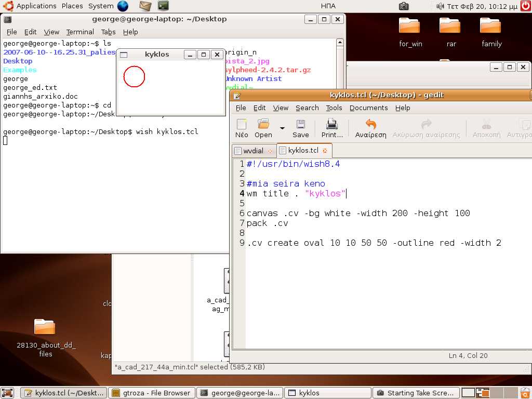
Task: Launch the web browser globe icon
Action: click(x=123, y=6)
